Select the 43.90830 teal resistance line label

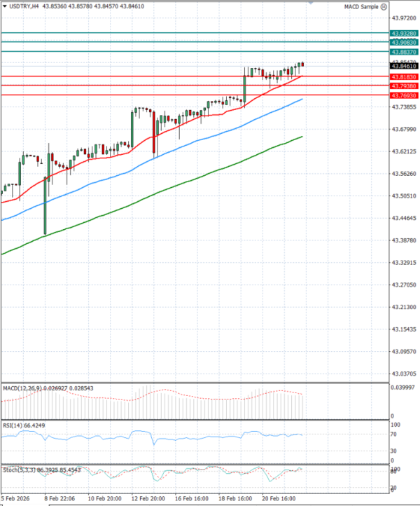coord(404,43)
